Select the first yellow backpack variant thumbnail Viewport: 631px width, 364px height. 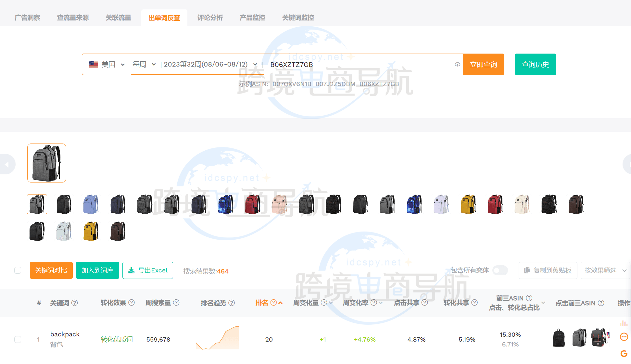(x=468, y=204)
